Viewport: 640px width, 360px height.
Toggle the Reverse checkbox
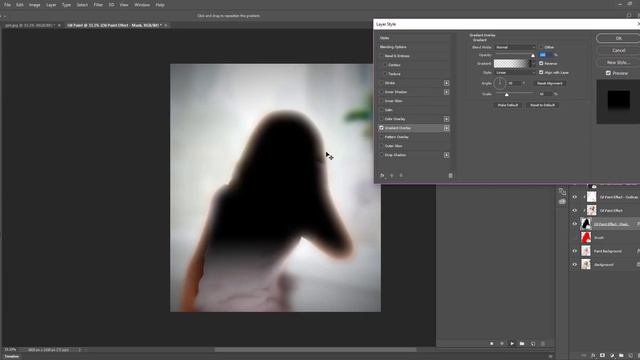(x=541, y=63)
